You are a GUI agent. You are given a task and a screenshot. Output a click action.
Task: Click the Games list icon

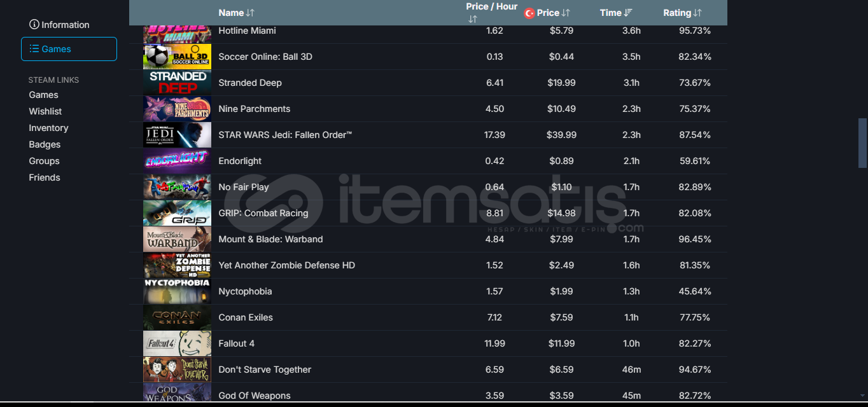[x=34, y=49]
